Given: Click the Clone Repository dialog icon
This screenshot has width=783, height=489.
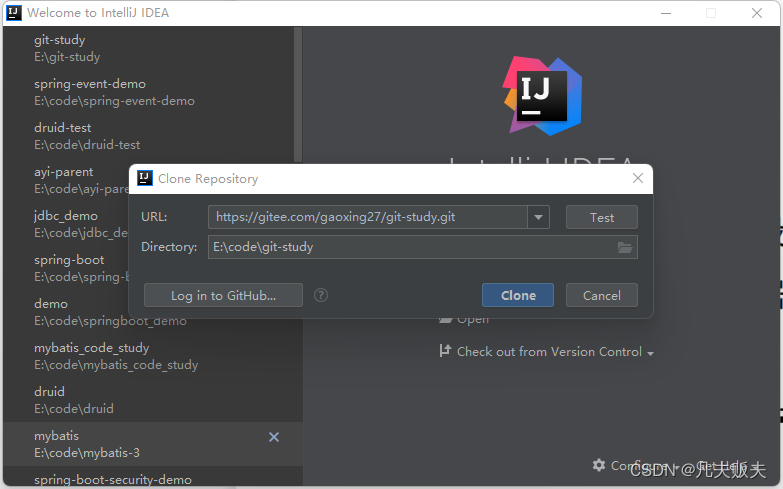Looking at the screenshot, I should 145,178.
